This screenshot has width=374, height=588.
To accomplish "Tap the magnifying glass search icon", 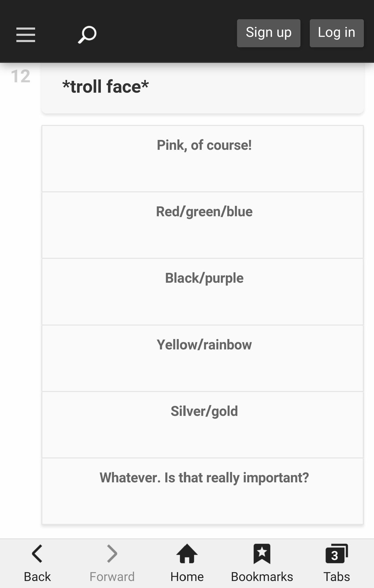I will (x=87, y=35).
